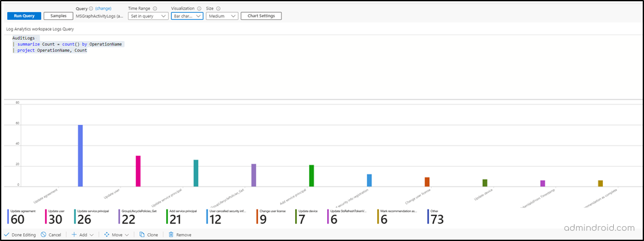Click the (change) query link
Image resolution: width=644 pixels, height=241 pixels.
coord(103,8)
